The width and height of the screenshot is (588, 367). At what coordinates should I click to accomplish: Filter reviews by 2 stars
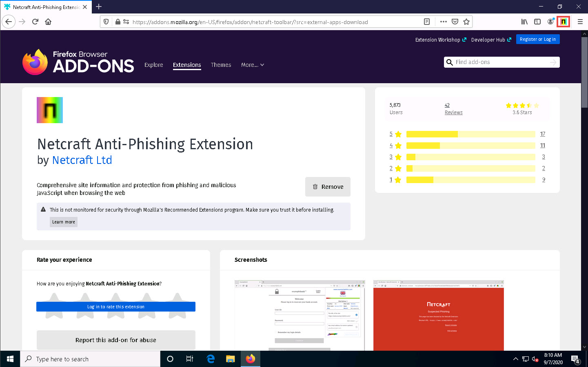click(x=395, y=168)
